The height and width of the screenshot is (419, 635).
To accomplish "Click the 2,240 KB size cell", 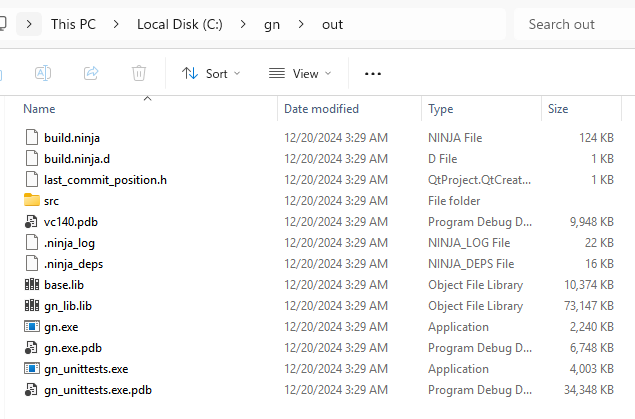I will (x=592, y=327).
